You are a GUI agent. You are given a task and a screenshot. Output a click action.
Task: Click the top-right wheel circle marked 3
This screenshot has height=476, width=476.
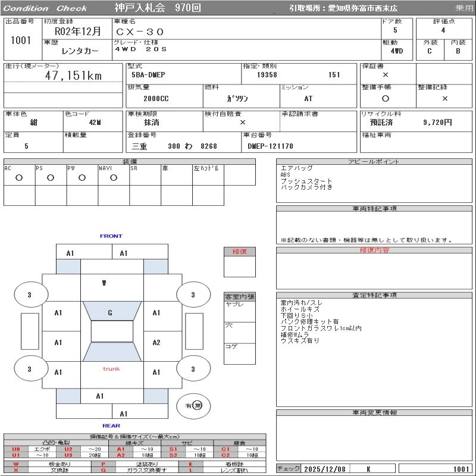click(x=192, y=295)
